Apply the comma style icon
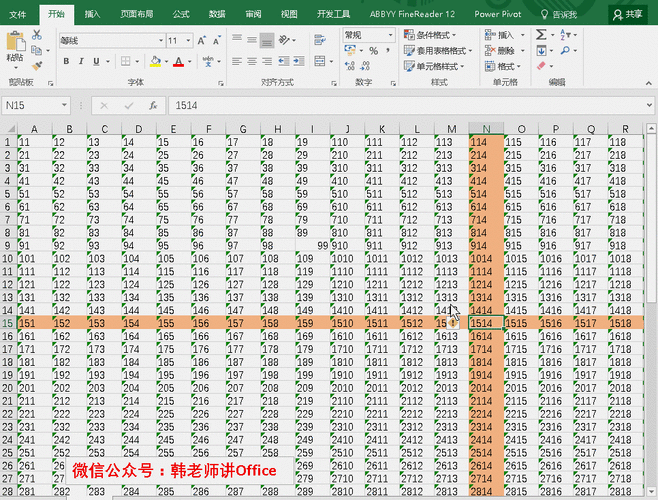Image resolution: width=658 pixels, height=500 pixels. pyautogui.click(x=388, y=51)
